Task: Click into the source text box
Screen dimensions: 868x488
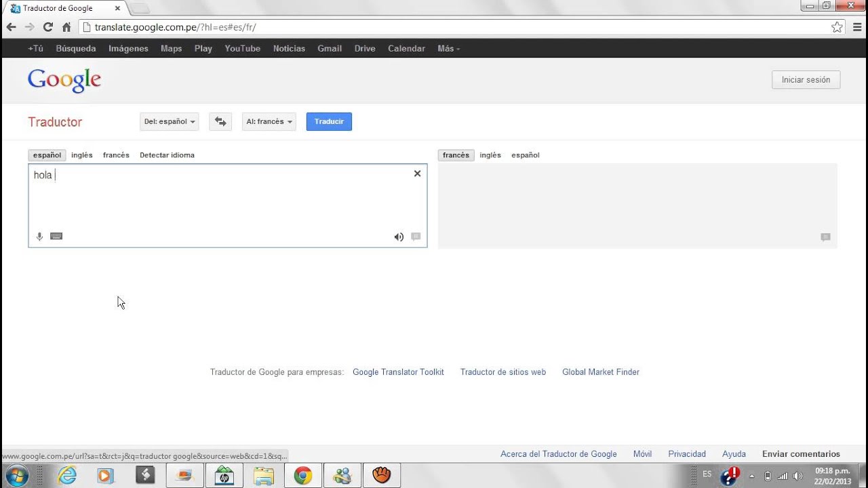Action: (x=228, y=205)
